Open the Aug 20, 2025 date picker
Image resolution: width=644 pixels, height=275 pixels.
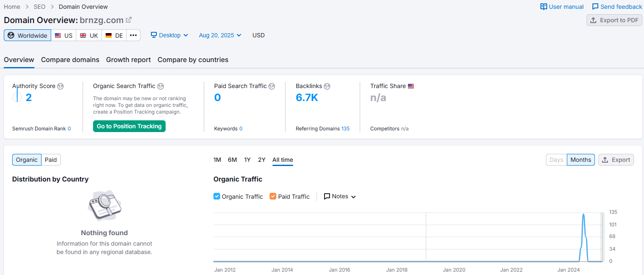point(220,35)
